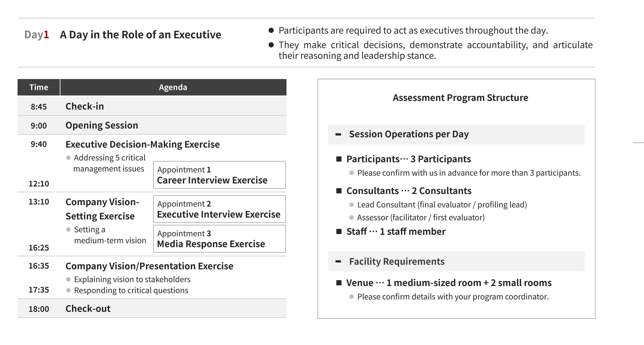Click the gray bullet before Assessor
This screenshot has width=644, height=345.
click(x=352, y=218)
